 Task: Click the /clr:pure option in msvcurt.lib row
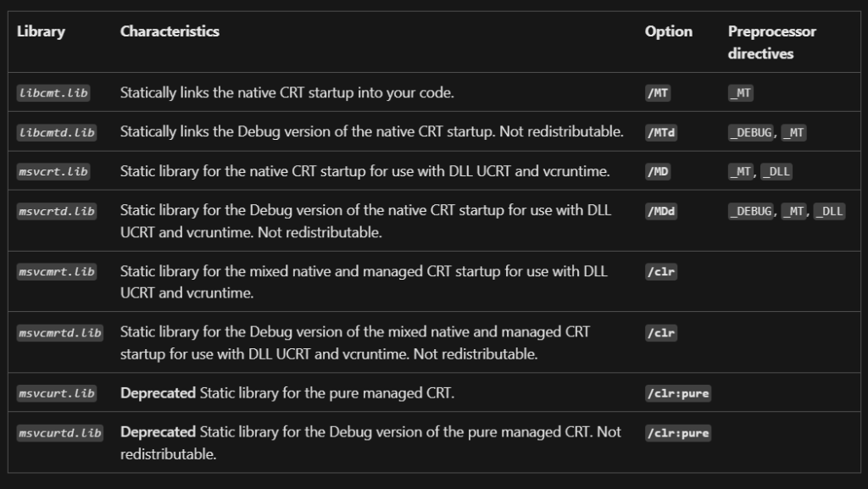(678, 393)
